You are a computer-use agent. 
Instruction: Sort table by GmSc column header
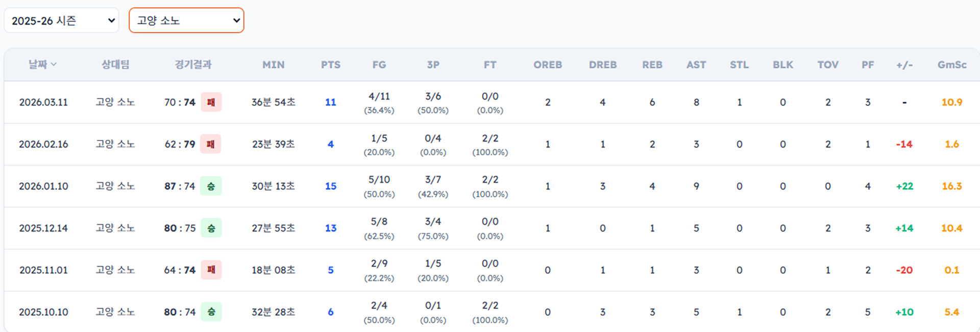(x=951, y=65)
